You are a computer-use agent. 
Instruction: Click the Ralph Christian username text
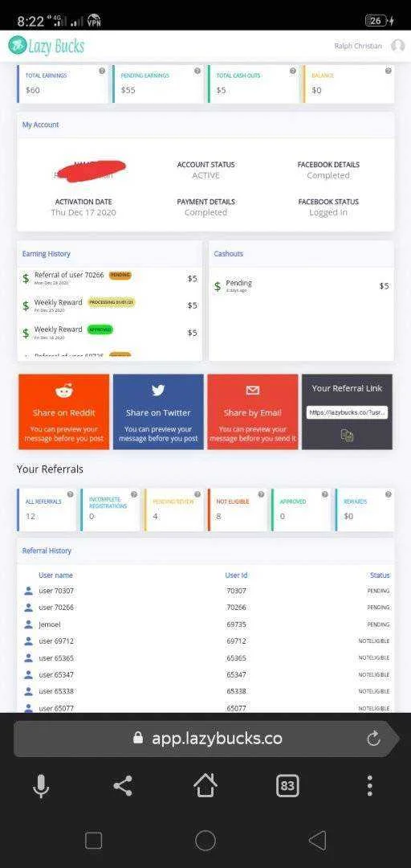[358, 46]
